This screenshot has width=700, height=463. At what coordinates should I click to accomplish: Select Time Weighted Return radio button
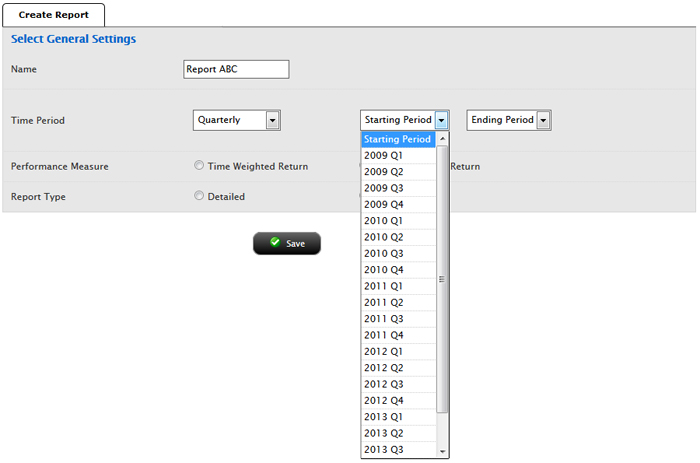click(x=199, y=166)
